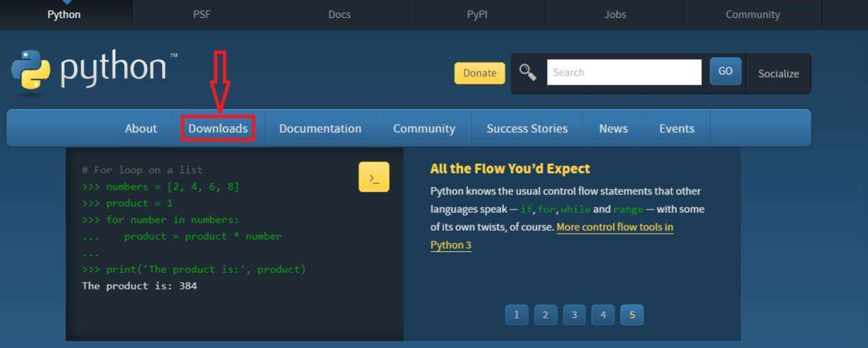The width and height of the screenshot is (868, 348).
Task: Show slide 1 in the carousel
Action: coord(517,315)
